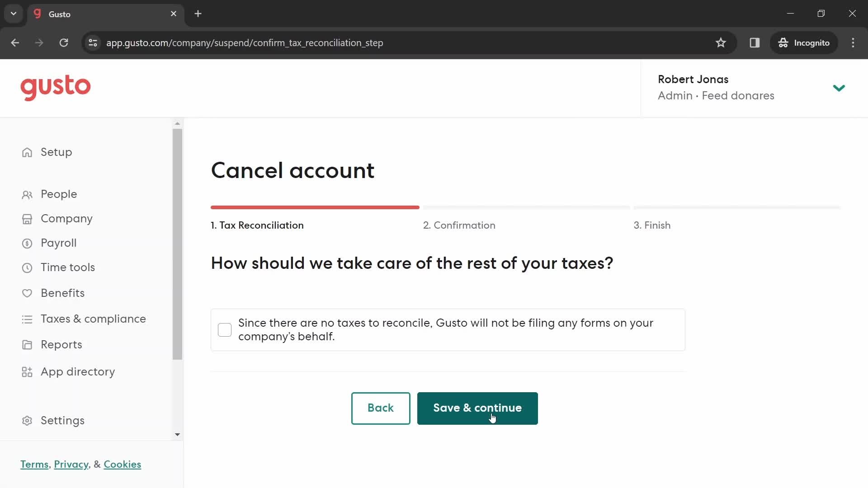The image size is (868, 488).
Task: Click the Save & continue button
Action: [477, 408]
